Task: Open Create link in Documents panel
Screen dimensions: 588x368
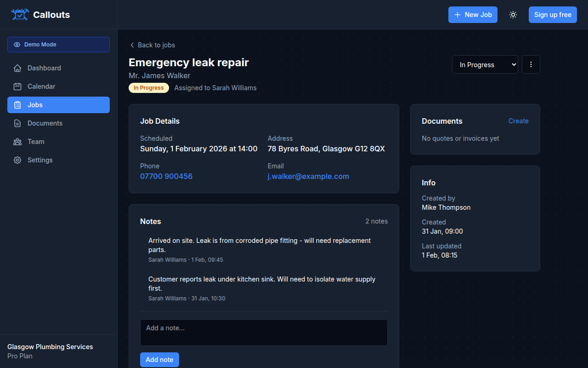Action: point(518,121)
